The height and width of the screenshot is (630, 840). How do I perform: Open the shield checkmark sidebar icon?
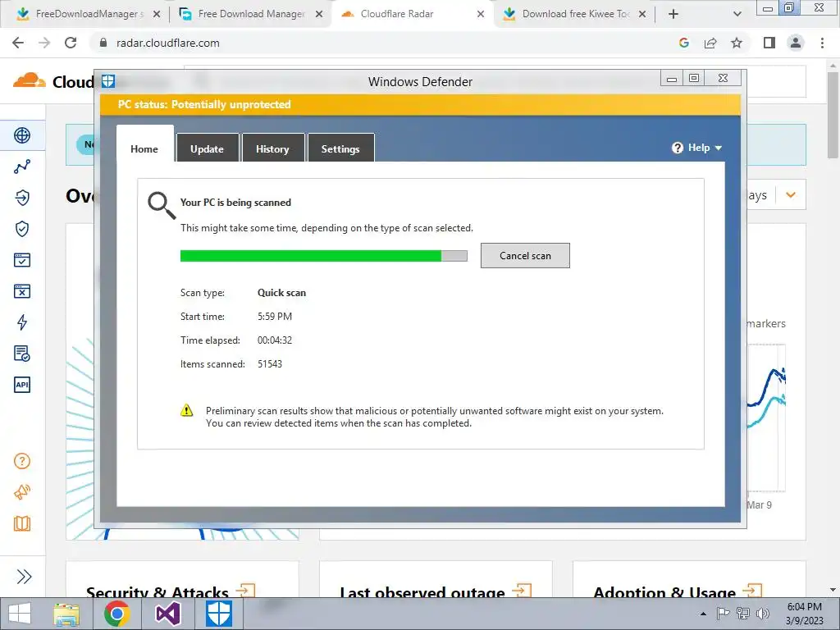click(22, 229)
